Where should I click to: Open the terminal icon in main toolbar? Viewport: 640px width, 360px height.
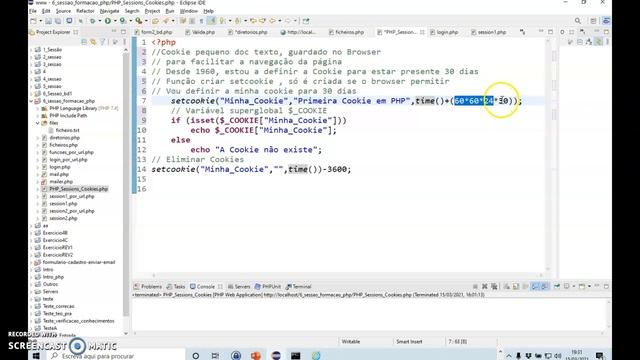(x=69, y=21)
